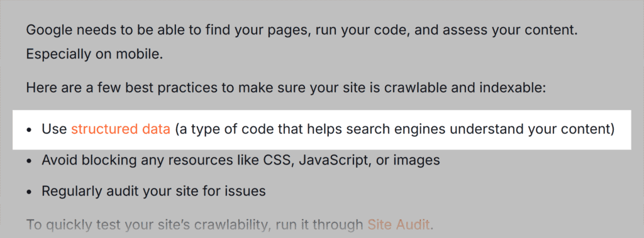Viewport: 644px width, 238px height.
Task: Click bullet point before "Use structured data"
Action: pyautogui.click(x=29, y=130)
